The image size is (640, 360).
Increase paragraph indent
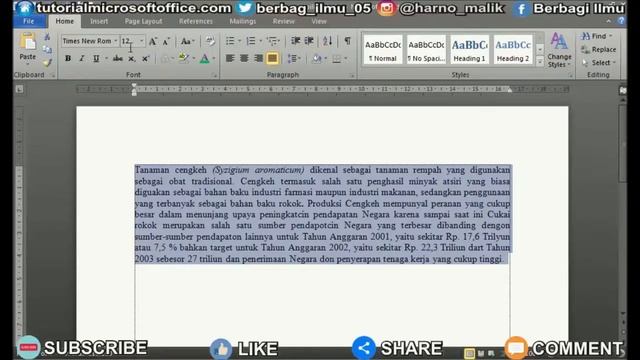point(309,41)
